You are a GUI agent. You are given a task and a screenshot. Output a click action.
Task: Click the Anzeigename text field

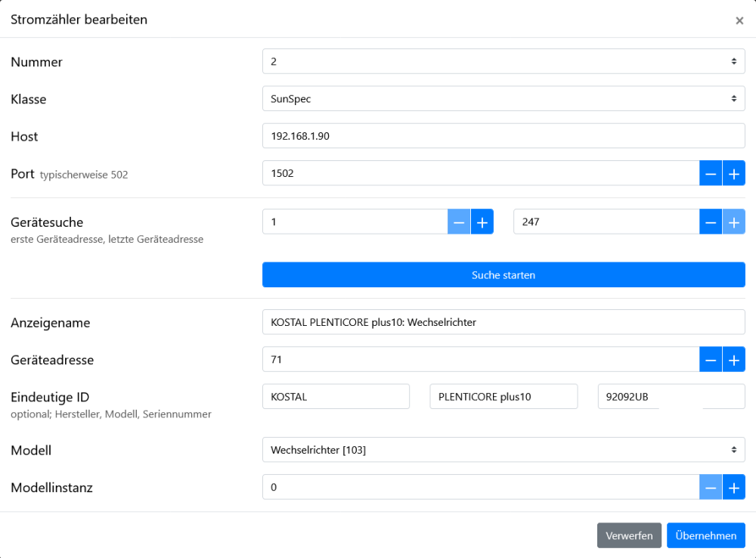coord(503,322)
